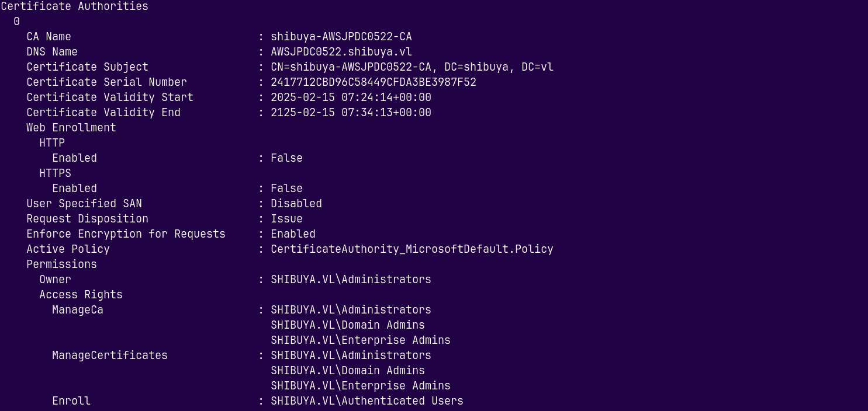Click the 'Permissions' section label
The width and height of the screenshot is (868, 411).
click(x=61, y=264)
